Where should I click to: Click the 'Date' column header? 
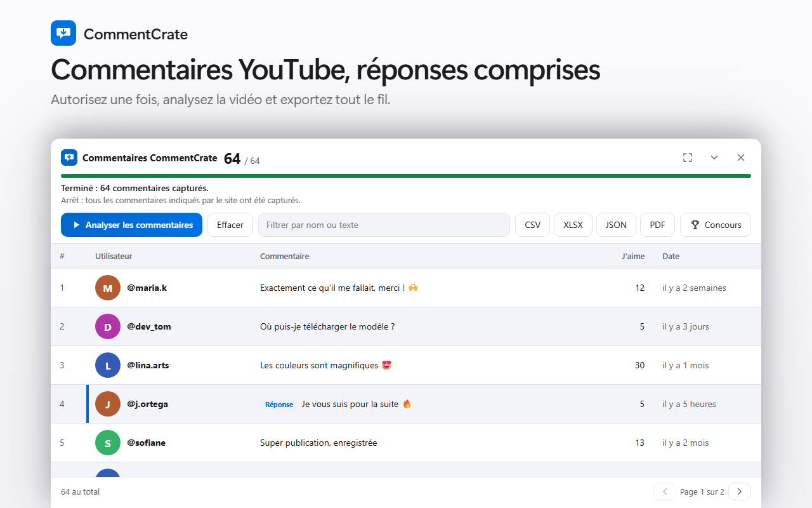pos(671,256)
